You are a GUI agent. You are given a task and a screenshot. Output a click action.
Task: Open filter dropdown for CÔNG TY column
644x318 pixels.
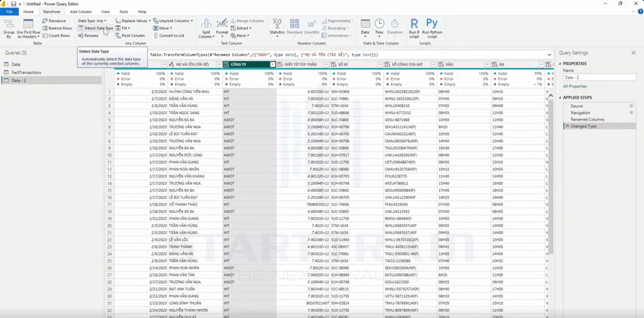272,64
